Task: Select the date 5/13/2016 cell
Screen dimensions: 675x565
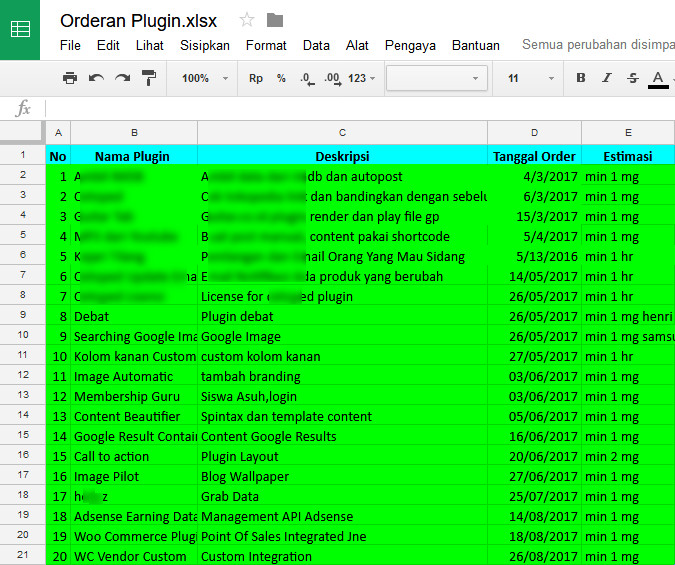Action: point(534,257)
